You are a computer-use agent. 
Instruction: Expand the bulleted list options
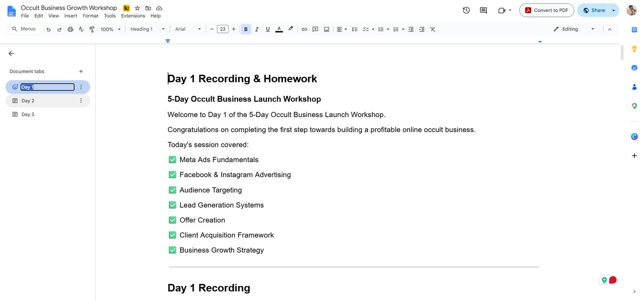[388, 29]
